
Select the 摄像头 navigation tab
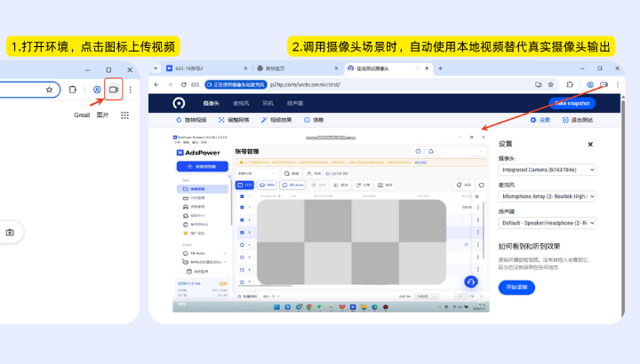(211, 104)
